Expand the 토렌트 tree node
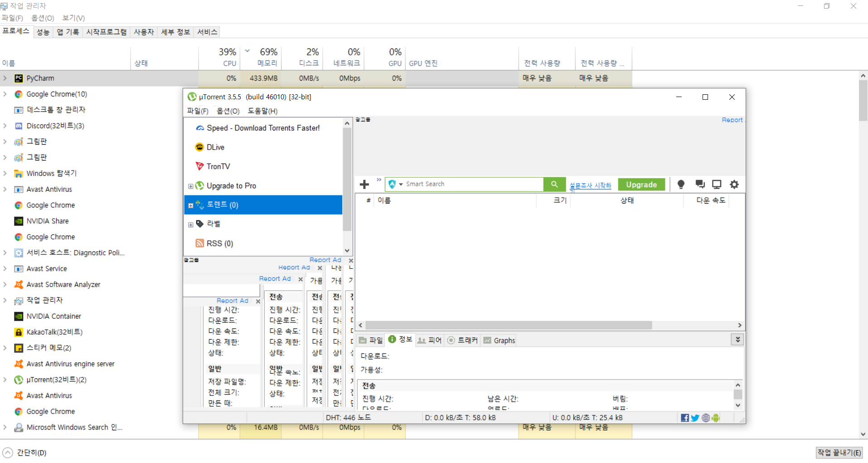 (x=191, y=205)
